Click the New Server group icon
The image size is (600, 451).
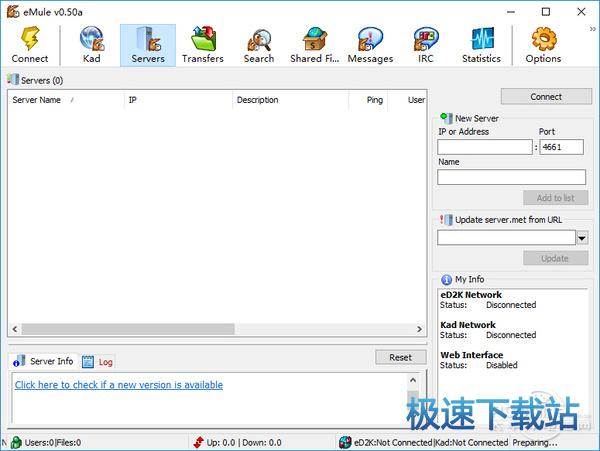[446, 118]
